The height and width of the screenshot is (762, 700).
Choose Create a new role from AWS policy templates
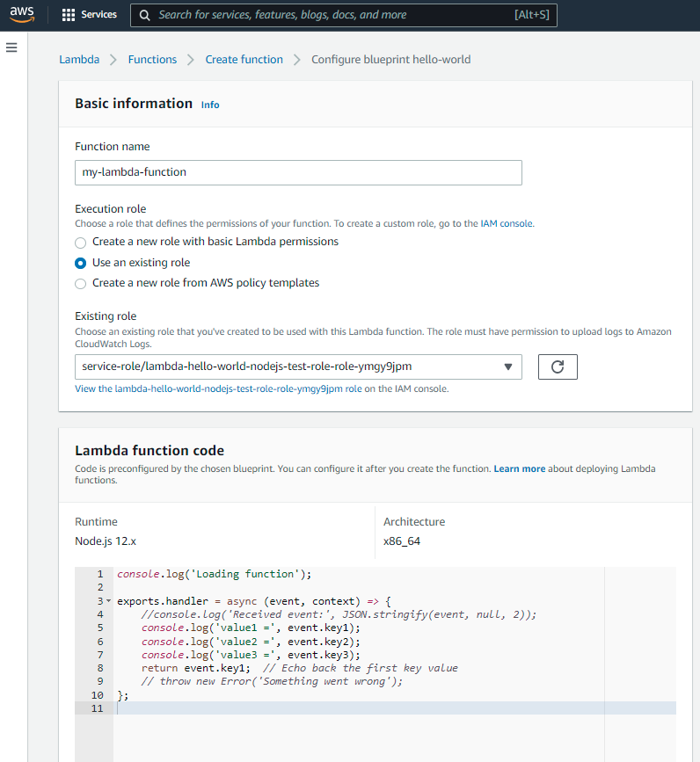[x=81, y=284]
